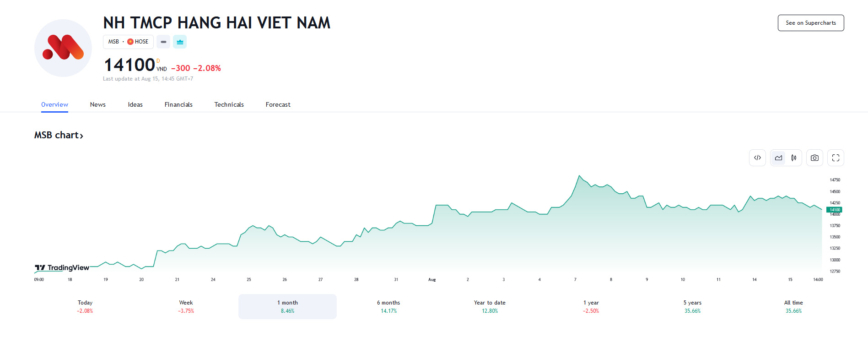868x343 pixels.
Task: Switch chart to area style
Action: 778,158
